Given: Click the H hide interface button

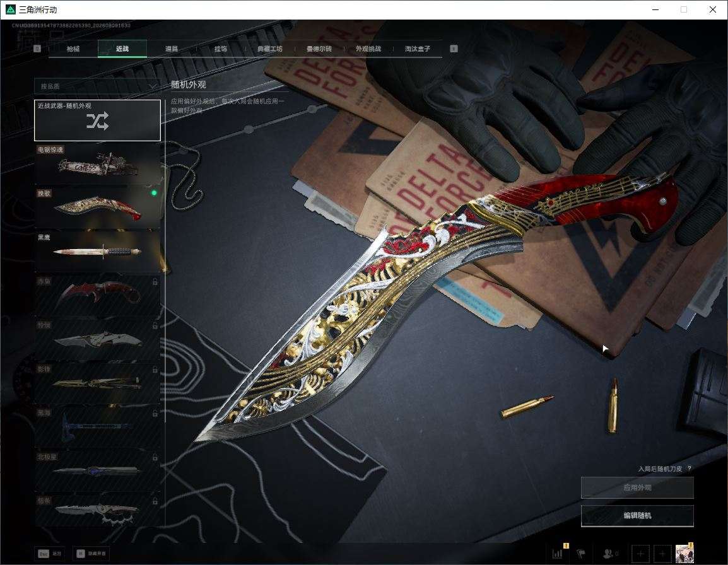Looking at the screenshot, I should pyautogui.click(x=91, y=554).
